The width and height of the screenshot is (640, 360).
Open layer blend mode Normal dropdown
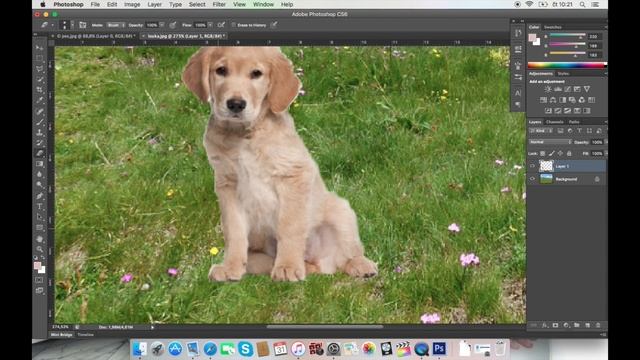pos(550,142)
